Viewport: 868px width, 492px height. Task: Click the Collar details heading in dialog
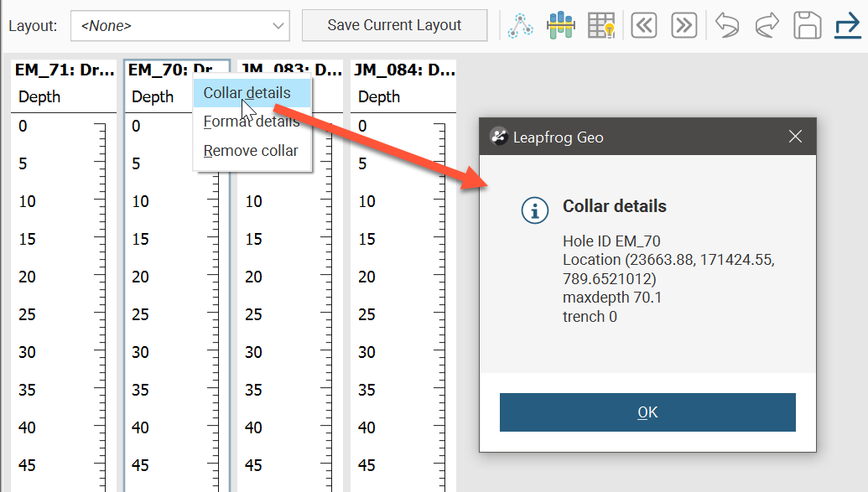tap(615, 206)
